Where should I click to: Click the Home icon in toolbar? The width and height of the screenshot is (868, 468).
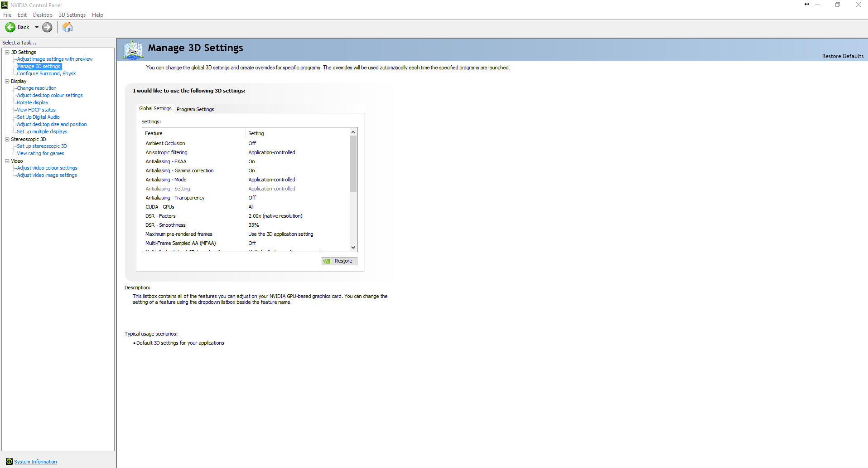click(x=68, y=27)
